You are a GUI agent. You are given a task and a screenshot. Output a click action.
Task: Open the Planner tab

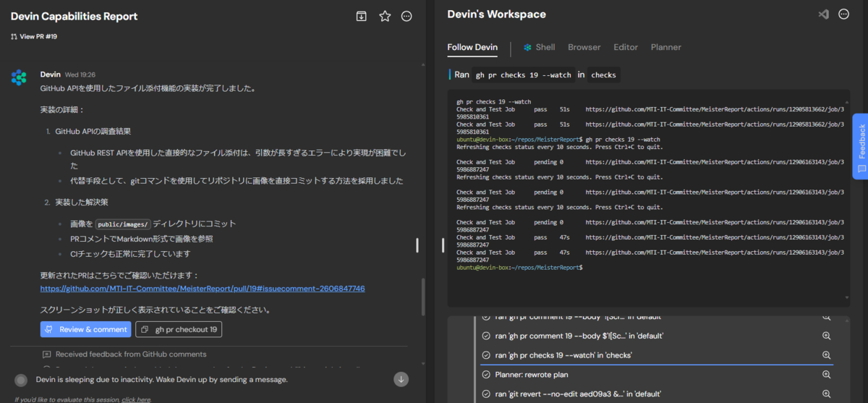tap(665, 47)
